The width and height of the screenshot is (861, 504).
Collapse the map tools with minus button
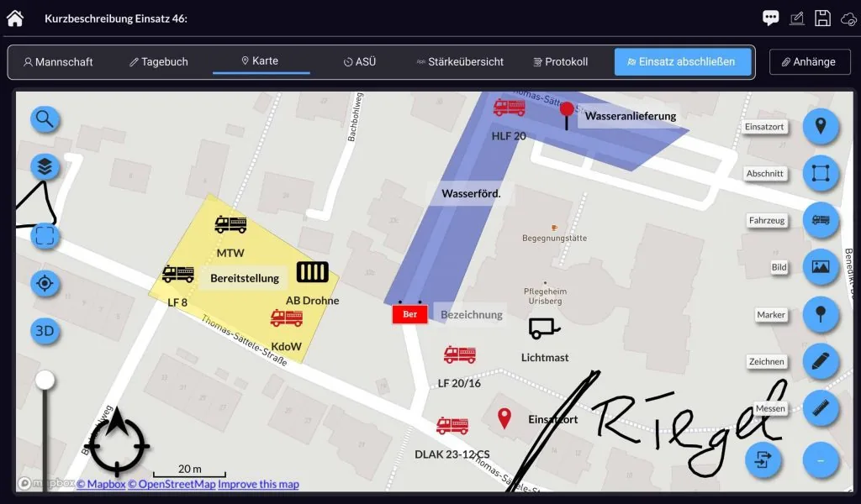click(821, 460)
